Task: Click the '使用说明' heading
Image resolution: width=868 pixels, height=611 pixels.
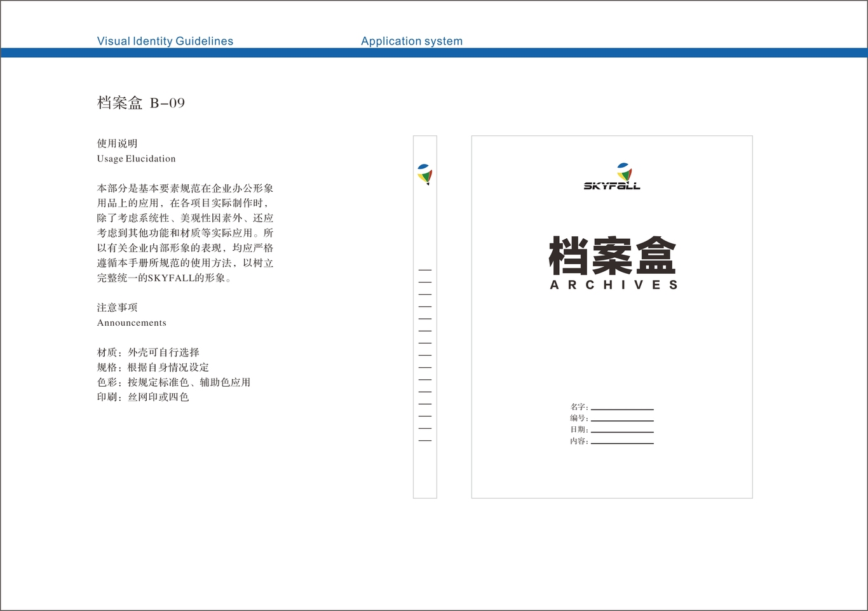Action: [x=118, y=144]
